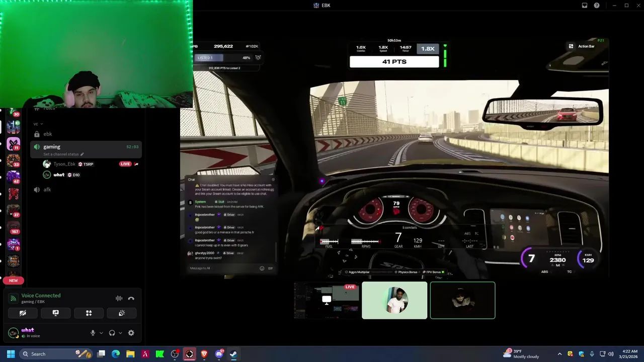This screenshot has height=362, width=644.
Task: Open the weather widget showing 39°F
Action: click(521, 354)
